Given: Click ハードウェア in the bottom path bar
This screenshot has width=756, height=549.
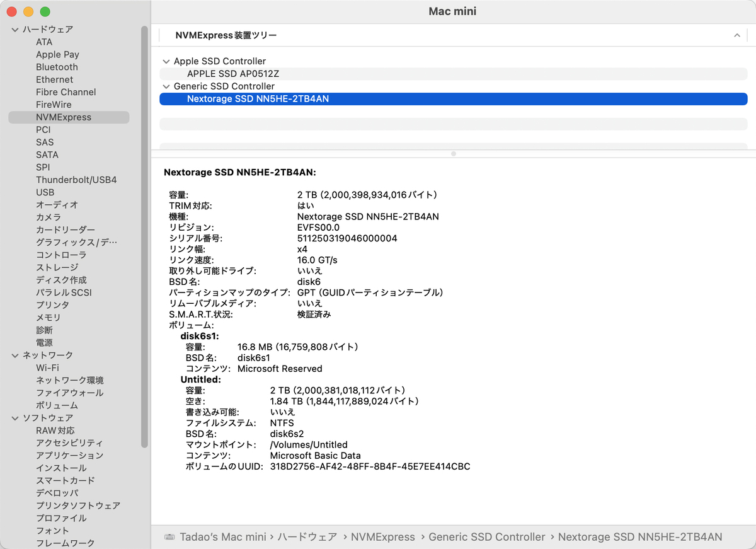Looking at the screenshot, I should (x=307, y=537).
